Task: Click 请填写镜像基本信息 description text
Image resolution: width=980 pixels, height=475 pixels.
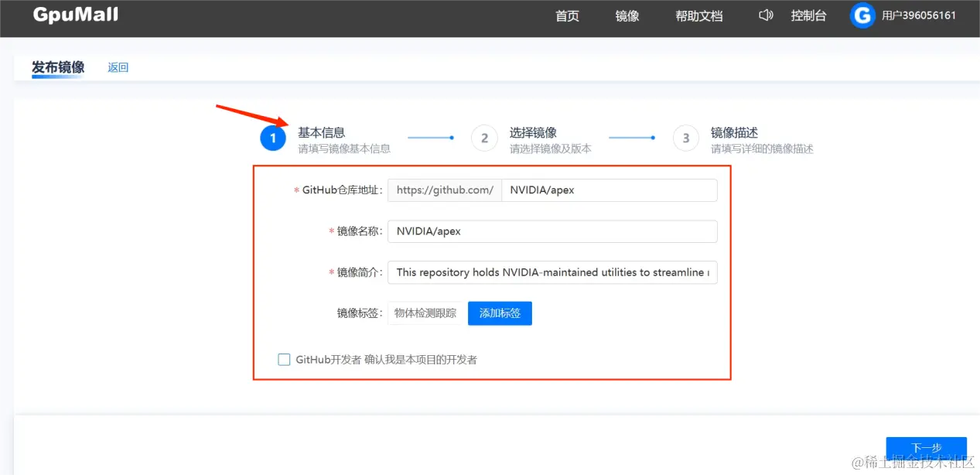Action: (x=344, y=149)
